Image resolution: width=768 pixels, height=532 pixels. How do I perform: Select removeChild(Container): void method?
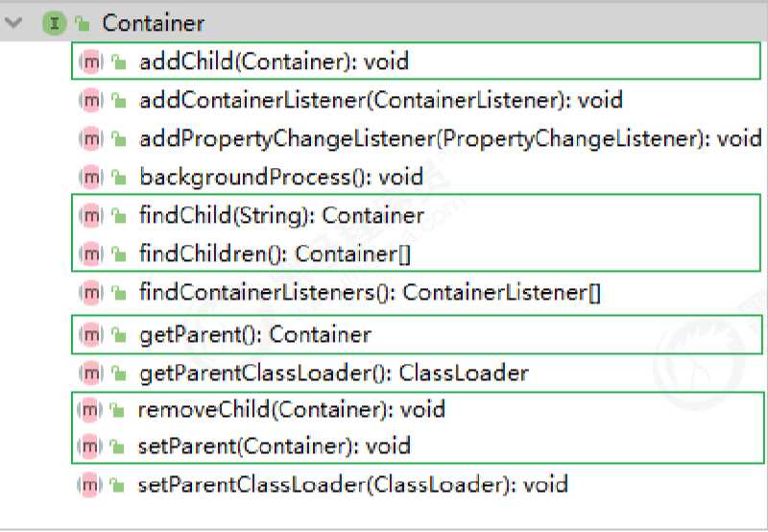pyautogui.click(x=292, y=409)
